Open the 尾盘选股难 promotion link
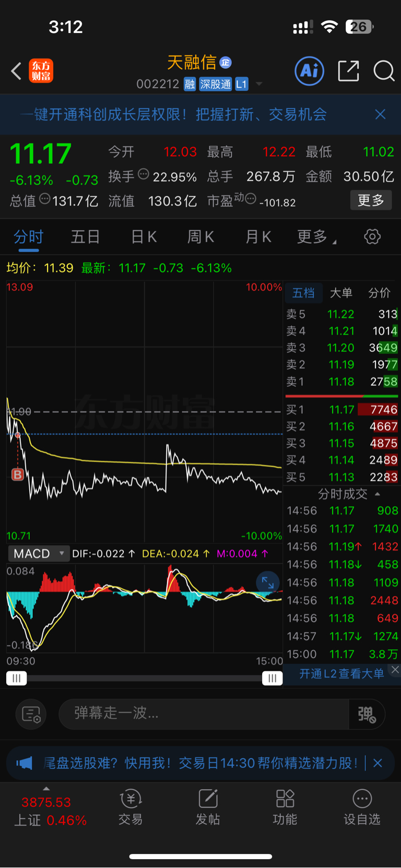Image resolution: width=401 pixels, height=868 pixels. (201, 763)
